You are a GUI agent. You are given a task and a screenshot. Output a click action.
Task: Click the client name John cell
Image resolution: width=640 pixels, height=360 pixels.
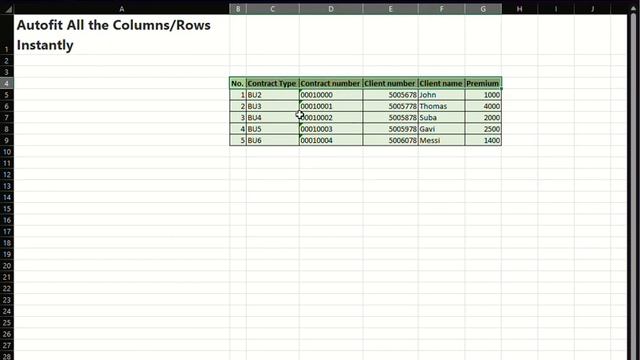[x=442, y=95]
